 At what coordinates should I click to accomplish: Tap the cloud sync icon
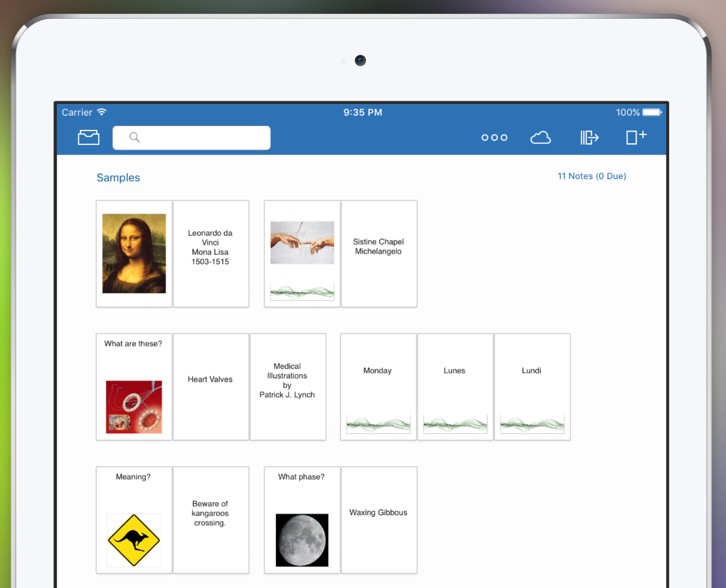[540, 138]
